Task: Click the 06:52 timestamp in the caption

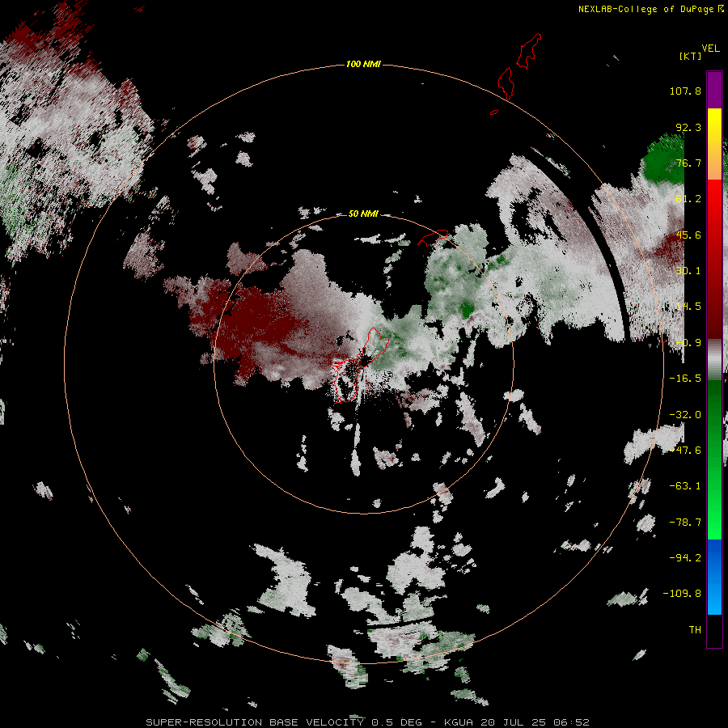Action: pyautogui.click(x=574, y=722)
